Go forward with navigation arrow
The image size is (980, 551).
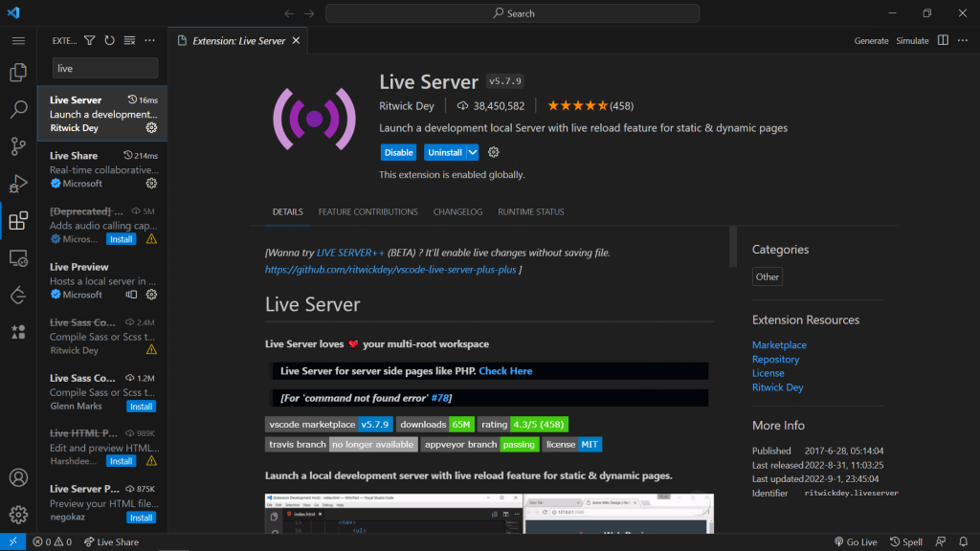(309, 13)
